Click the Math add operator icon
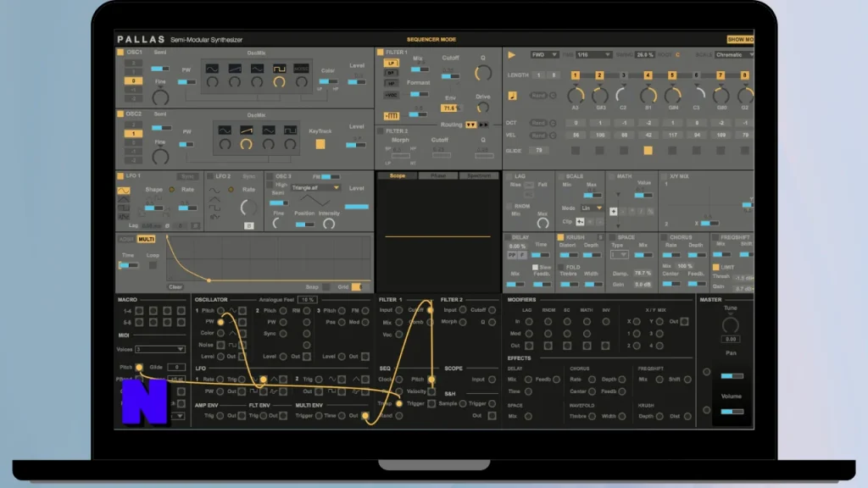Viewport: 868px width, 488px height. point(614,211)
